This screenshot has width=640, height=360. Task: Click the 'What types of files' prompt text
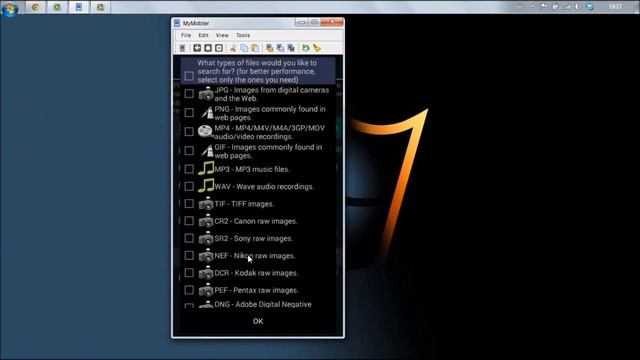tap(257, 71)
